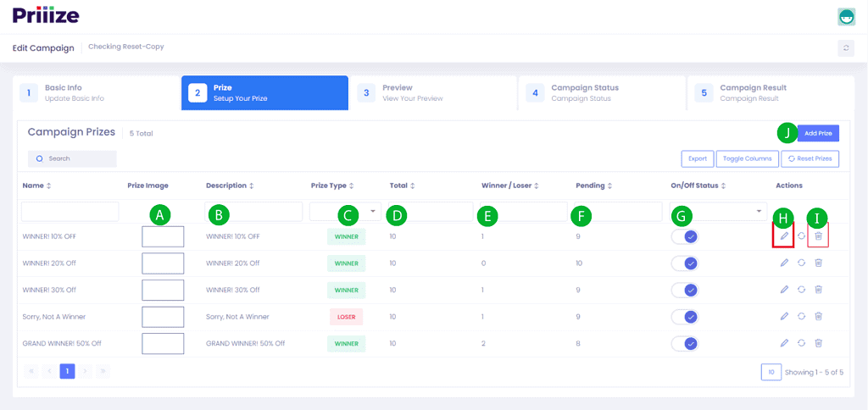The image size is (868, 410).
Task: Click prize image of WINNER! 10% OFF row
Action: pyautogui.click(x=163, y=236)
